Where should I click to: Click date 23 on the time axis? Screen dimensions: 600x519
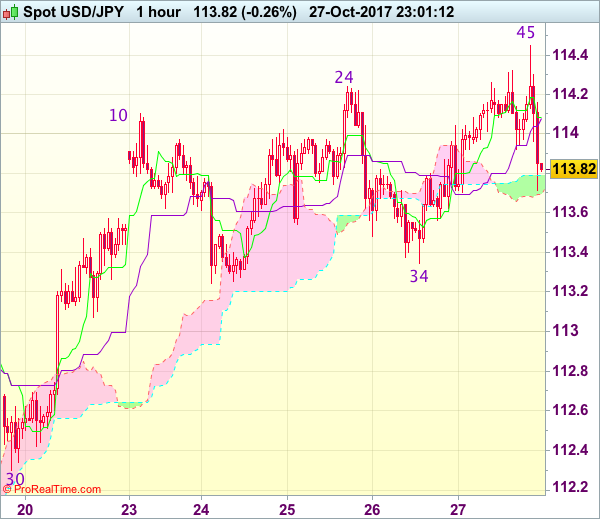129,510
